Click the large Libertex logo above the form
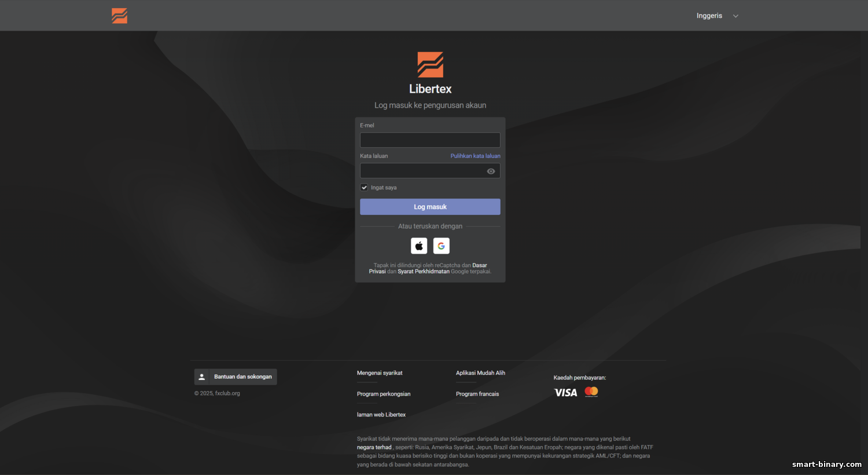Screen dimensions: 868x475 [431, 65]
